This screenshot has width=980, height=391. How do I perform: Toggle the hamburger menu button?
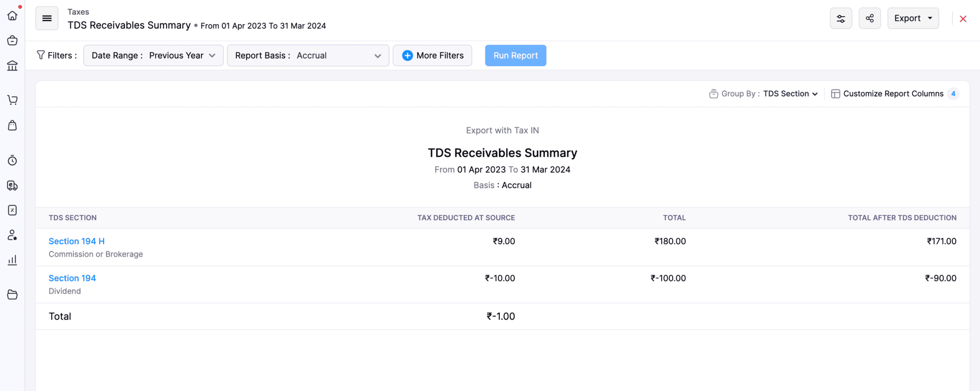click(x=47, y=19)
